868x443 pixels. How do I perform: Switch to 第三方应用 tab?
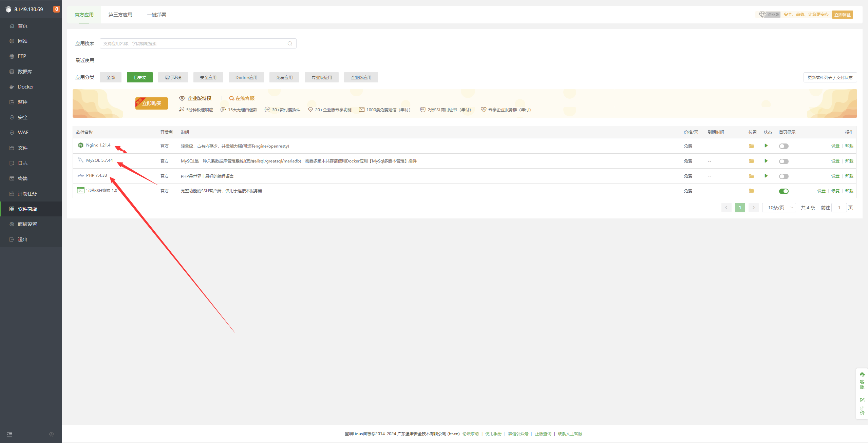120,15
